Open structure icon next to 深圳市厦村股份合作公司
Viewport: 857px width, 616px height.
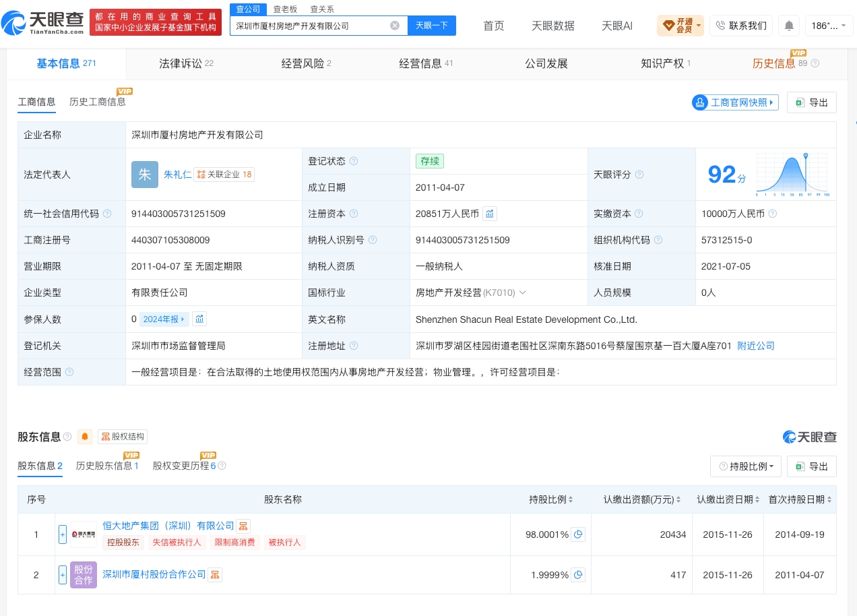pyautogui.click(x=216, y=575)
